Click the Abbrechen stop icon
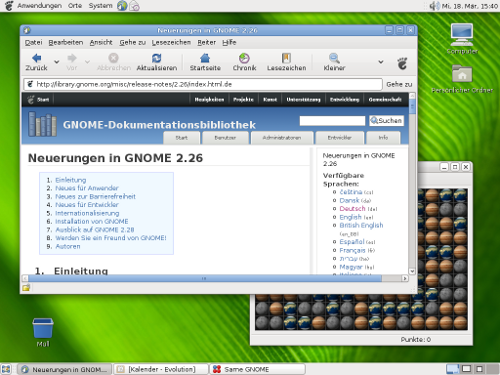The image size is (500, 375). [x=113, y=58]
